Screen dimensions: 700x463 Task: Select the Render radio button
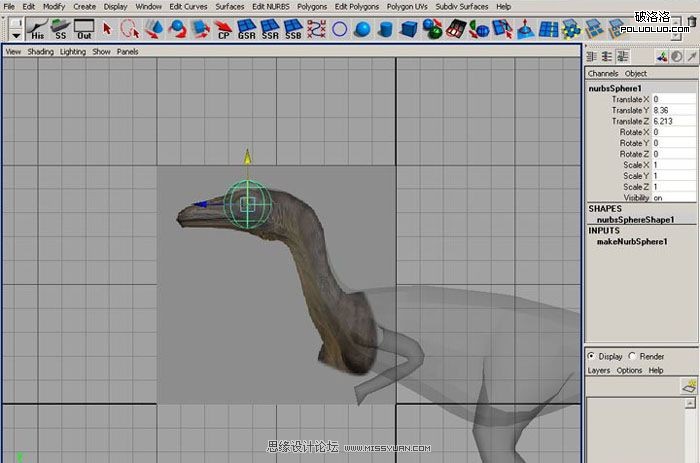click(632, 356)
